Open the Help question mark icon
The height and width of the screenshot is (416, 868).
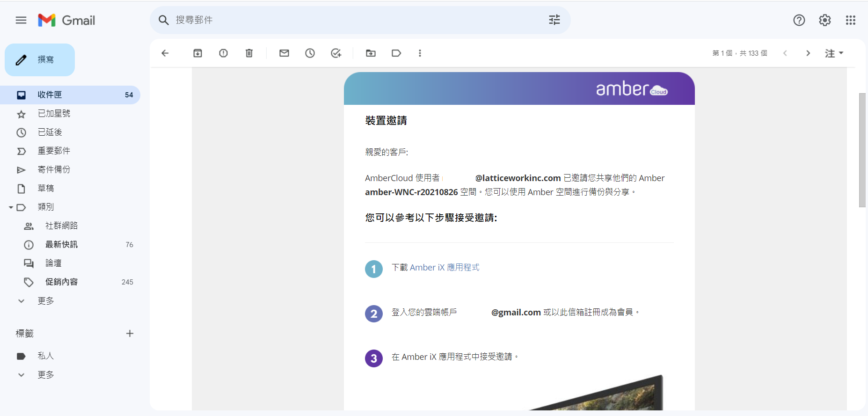[x=799, y=20]
